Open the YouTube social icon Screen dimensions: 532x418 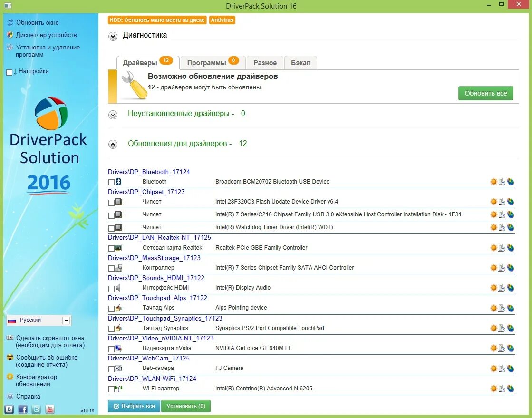coord(50,409)
